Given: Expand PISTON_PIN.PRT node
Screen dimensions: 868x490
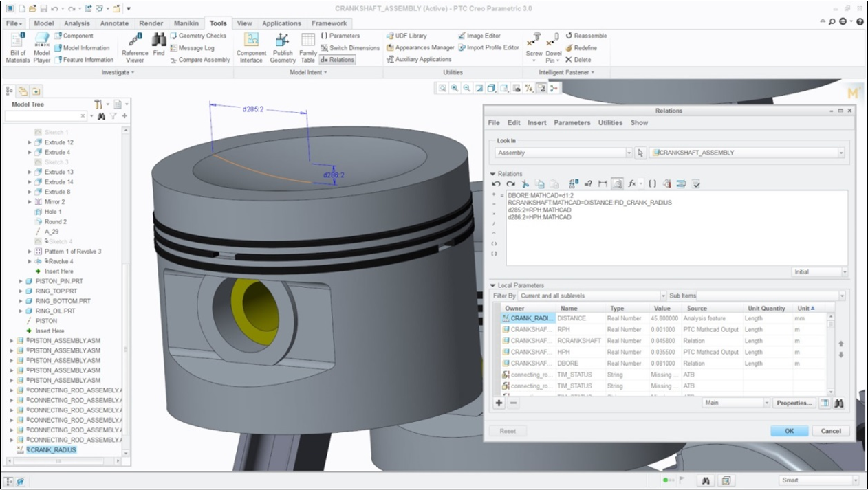Looking at the screenshot, I should (20, 281).
